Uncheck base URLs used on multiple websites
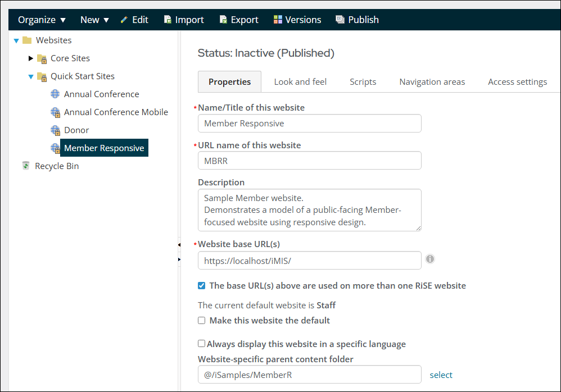This screenshot has height=392, width=561. coord(201,285)
